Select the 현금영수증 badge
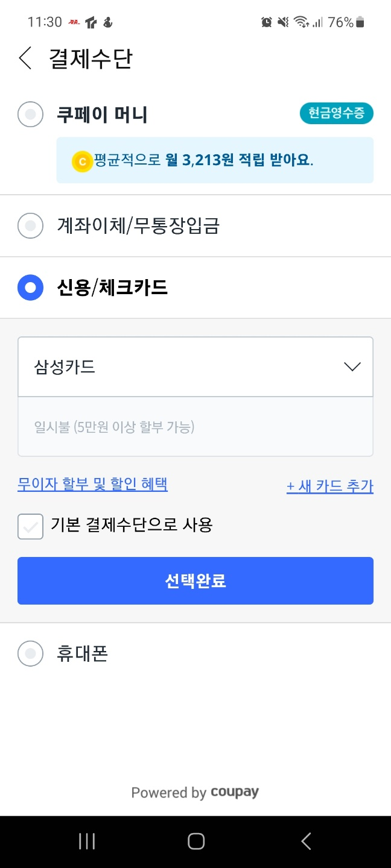 pos(336,113)
